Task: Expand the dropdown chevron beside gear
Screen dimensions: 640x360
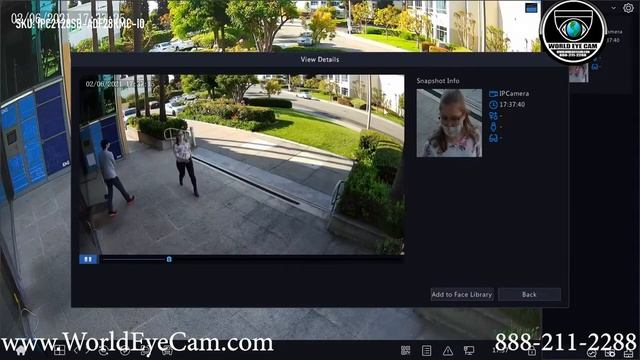Action: [613, 8]
